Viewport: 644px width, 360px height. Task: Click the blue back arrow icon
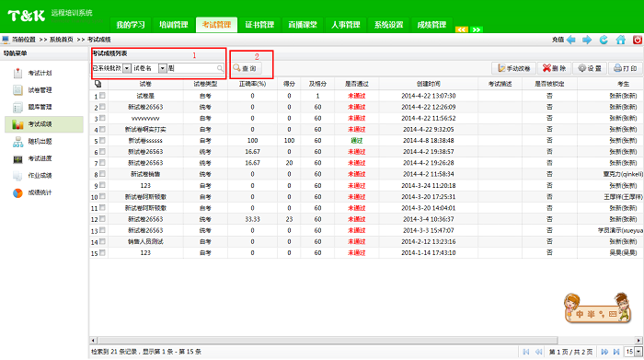point(571,40)
